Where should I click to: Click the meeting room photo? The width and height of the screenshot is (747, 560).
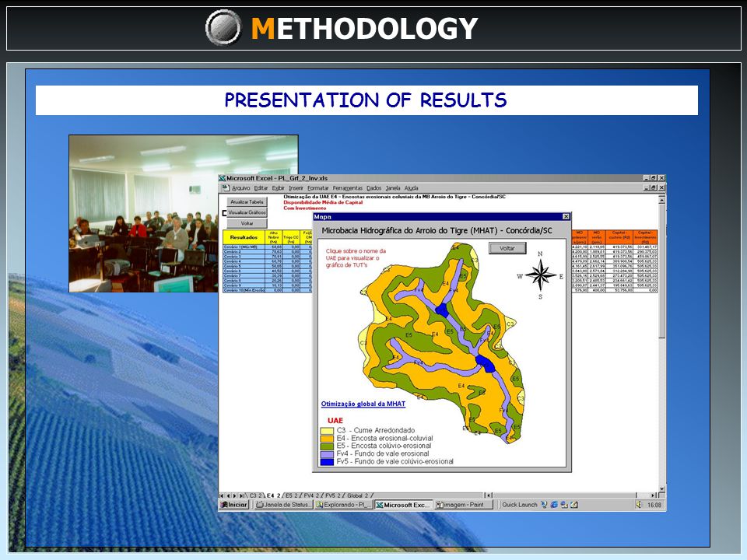pyautogui.click(x=184, y=213)
